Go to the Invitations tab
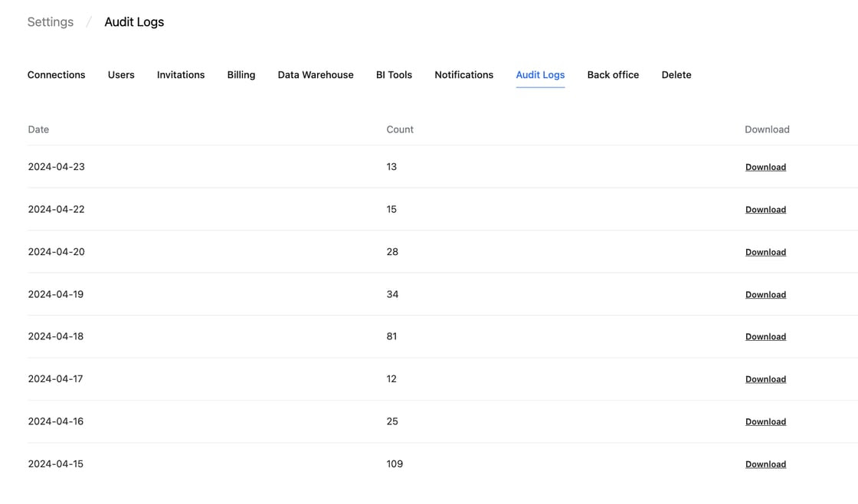858x504 pixels. coord(181,75)
